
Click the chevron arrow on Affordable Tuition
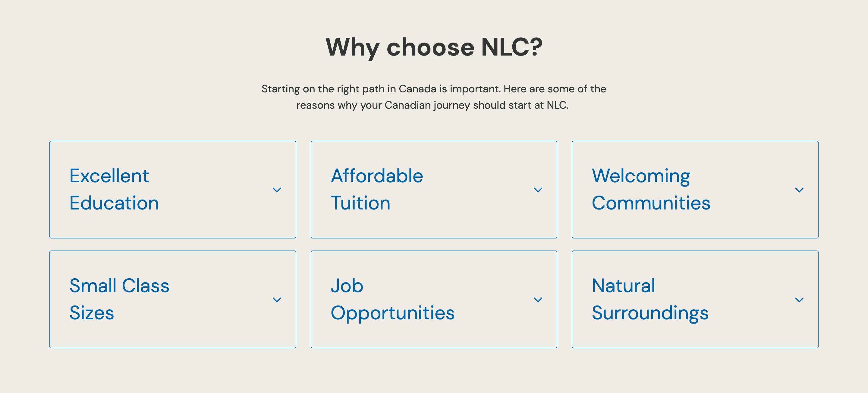[538, 190]
